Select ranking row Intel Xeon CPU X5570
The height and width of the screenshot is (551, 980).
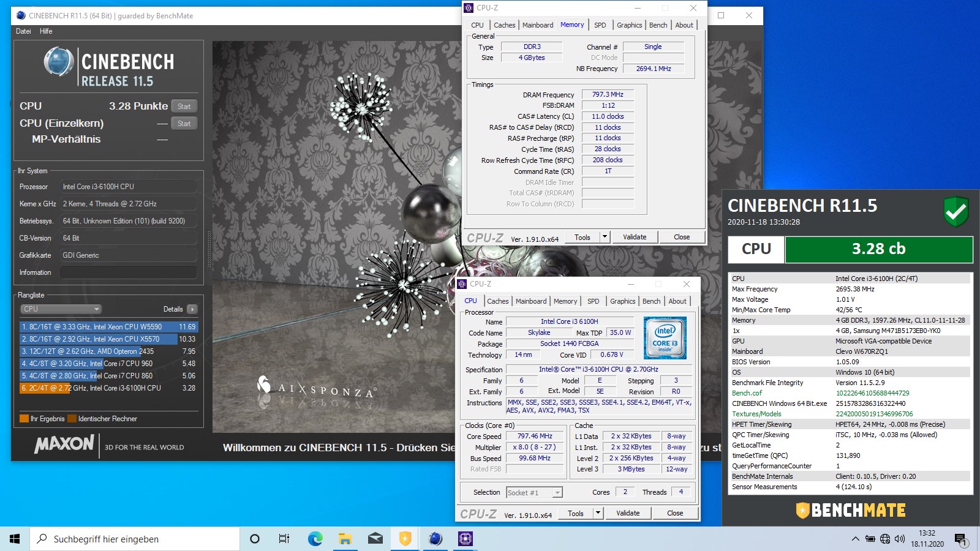coord(108,339)
